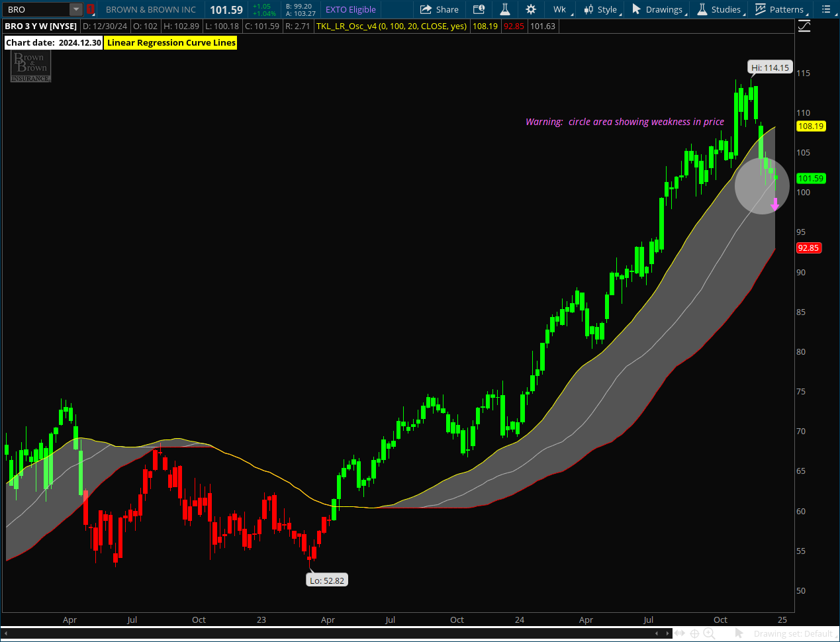The width and height of the screenshot is (840, 642).
Task: Click the chart icon above the price axis
Action: pyautogui.click(x=804, y=26)
